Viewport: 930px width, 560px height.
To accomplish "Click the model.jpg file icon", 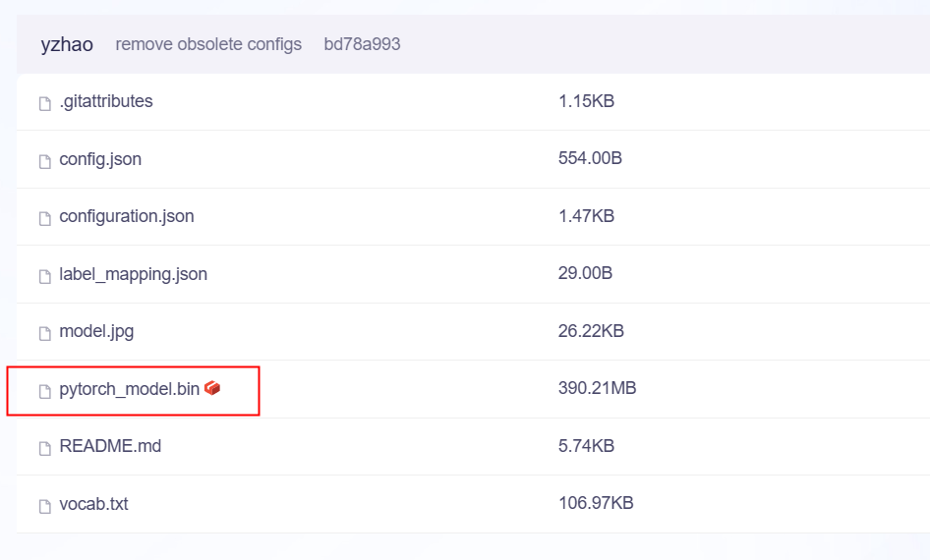I will point(44,333).
